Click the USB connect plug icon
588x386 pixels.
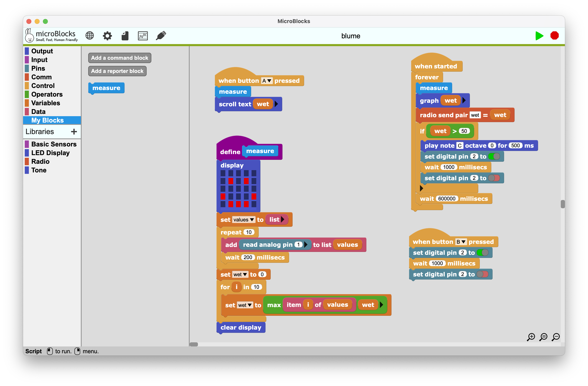click(161, 36)
